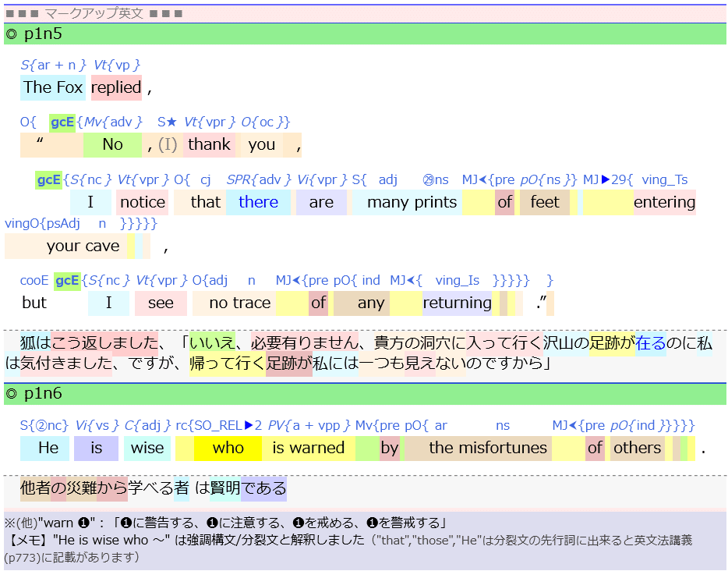Click the 'マークアップ英文' title text
Viewport: 728px width, 571px height.
(94, 13)
